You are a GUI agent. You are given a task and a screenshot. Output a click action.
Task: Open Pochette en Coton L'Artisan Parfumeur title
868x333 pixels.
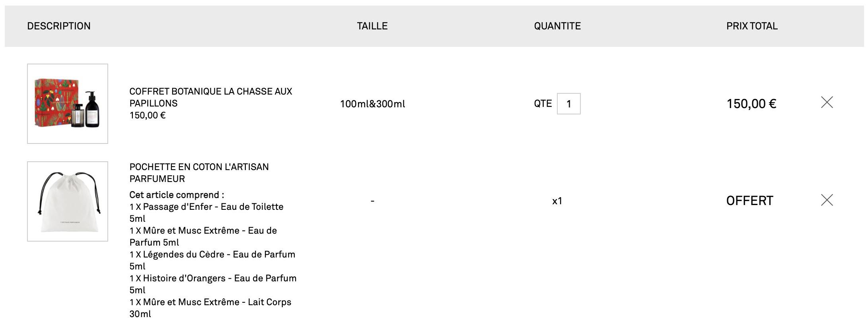(x=199, y=173)
